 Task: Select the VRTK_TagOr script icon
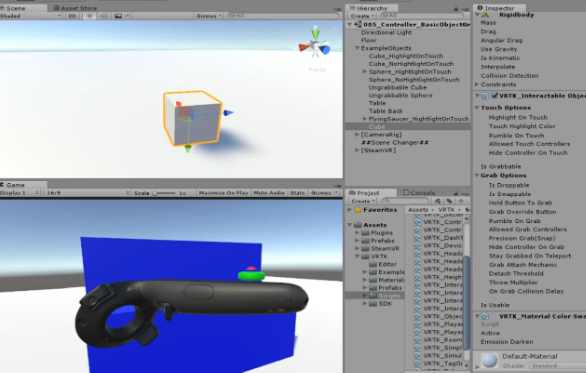click(418, 363)
